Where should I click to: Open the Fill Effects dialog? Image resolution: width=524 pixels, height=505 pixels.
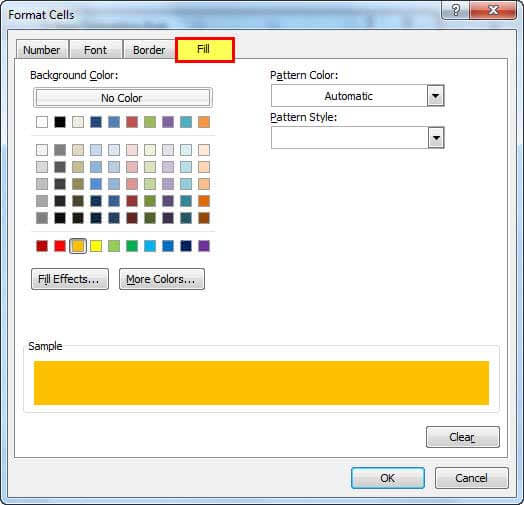click(x=70, y=279)
